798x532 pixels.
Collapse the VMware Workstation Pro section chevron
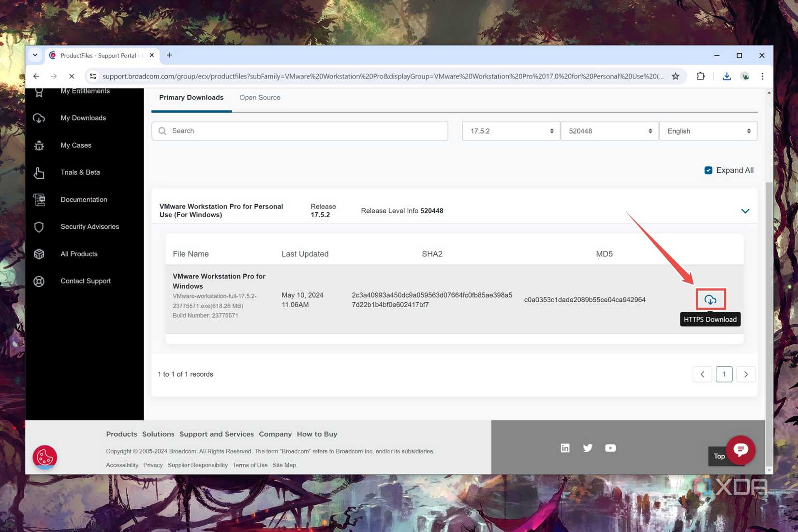click(x=745, y=211)
